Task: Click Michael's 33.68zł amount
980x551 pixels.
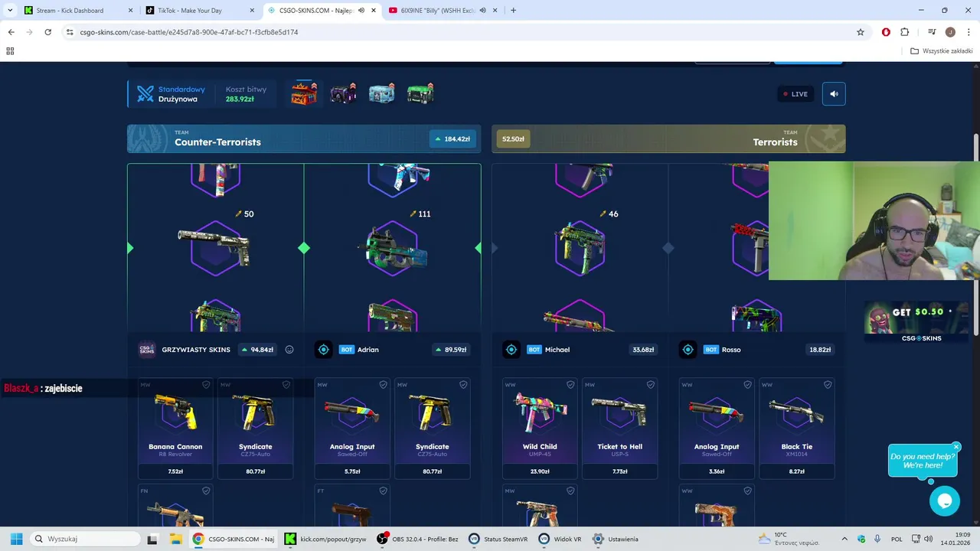Action: click(x=643, y=350)
